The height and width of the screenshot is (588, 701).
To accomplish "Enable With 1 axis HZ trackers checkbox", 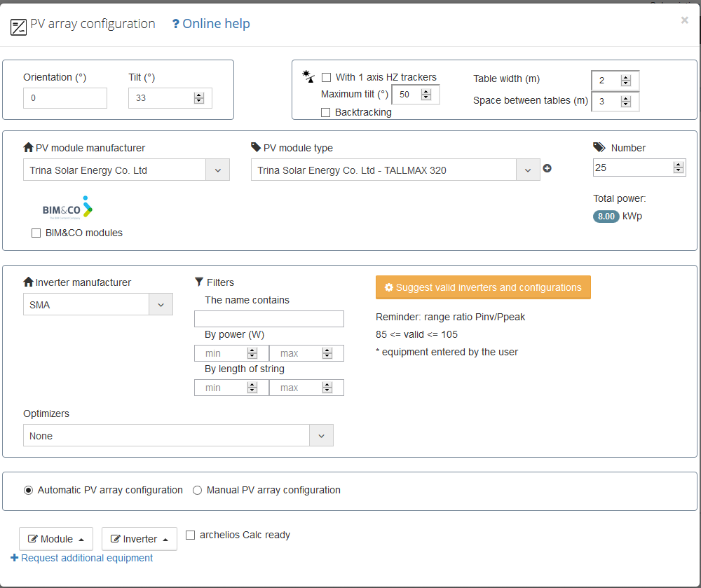I will click(327, 77).
